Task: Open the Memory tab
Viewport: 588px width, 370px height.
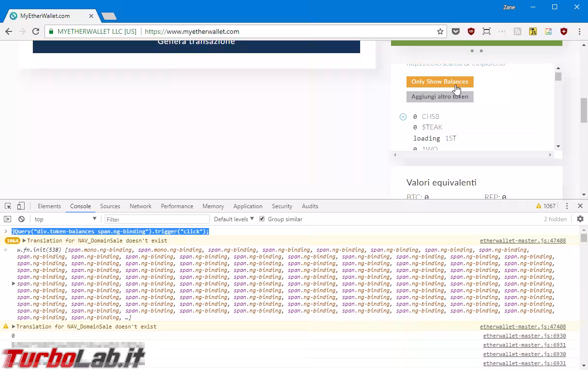Action: pos(213,206)
